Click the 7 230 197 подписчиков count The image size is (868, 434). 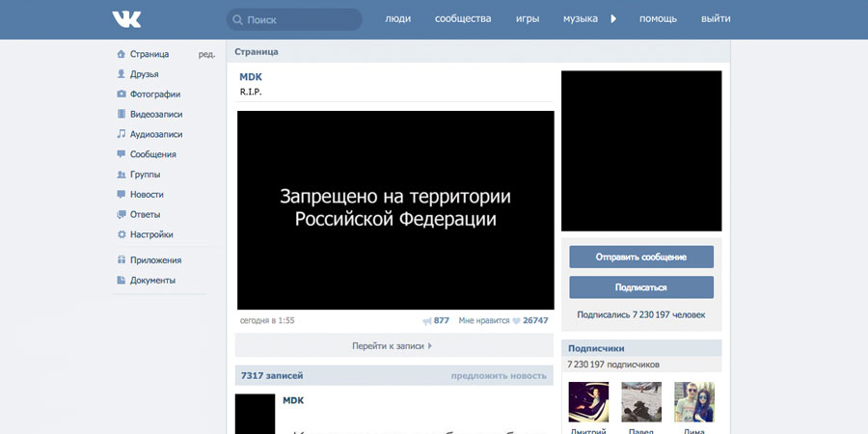click(x=613, y=365)
